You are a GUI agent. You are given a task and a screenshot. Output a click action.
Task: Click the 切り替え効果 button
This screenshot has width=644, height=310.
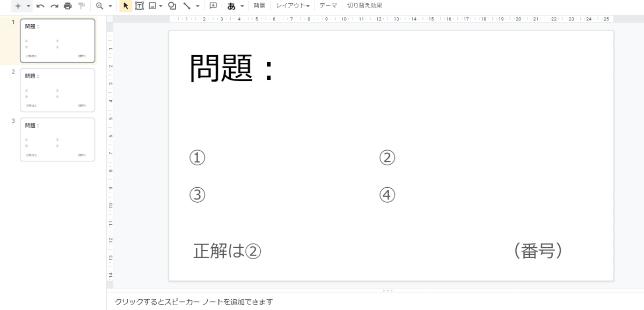[364, 6]
